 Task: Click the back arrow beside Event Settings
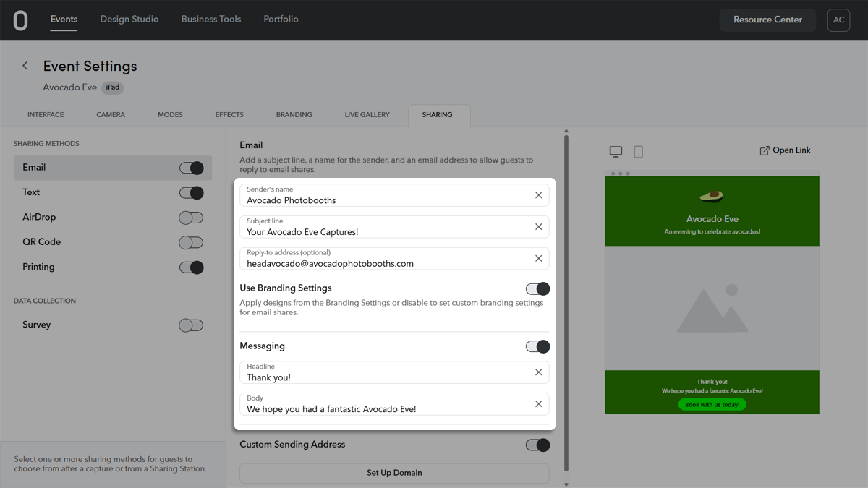[25, 66]
